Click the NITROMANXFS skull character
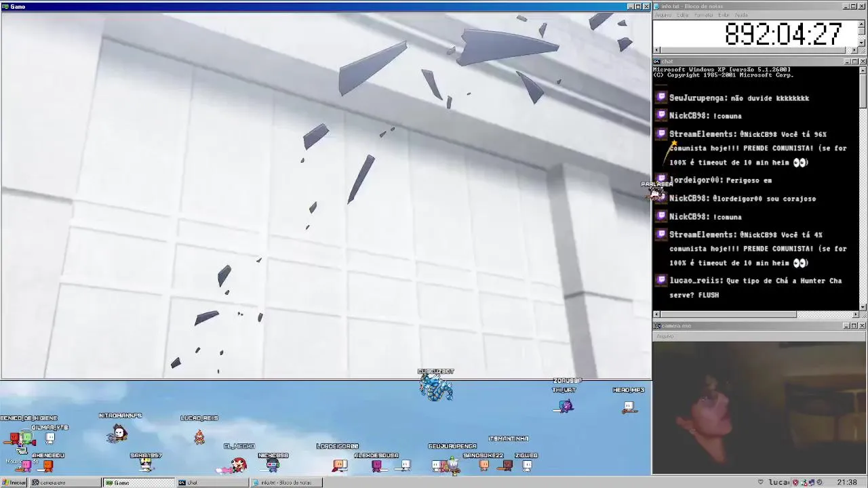Viewport: 868px width, 488px height. [119, 432]
